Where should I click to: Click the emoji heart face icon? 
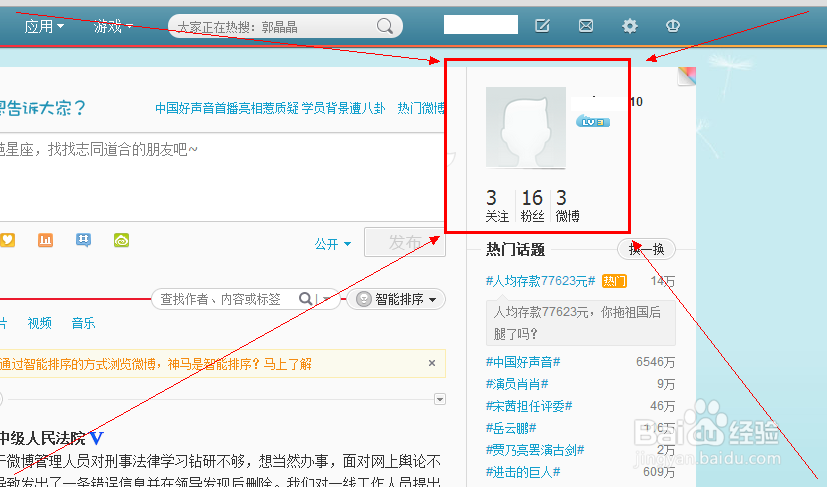7,241
